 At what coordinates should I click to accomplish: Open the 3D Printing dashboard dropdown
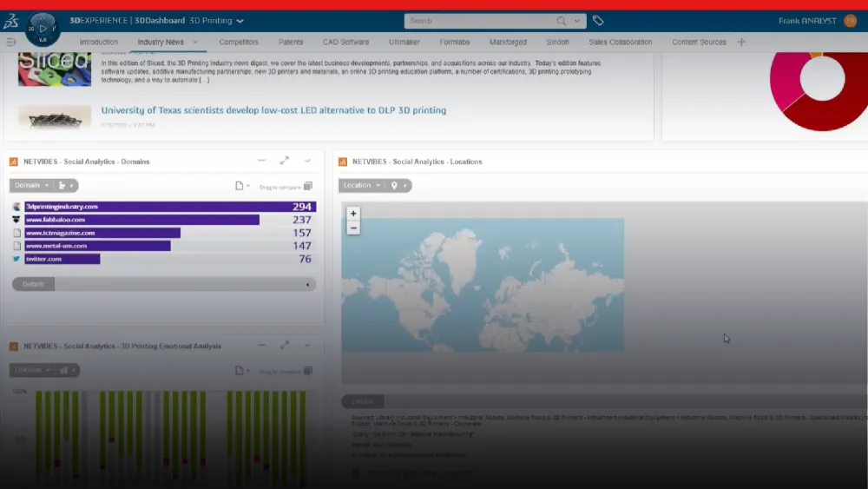click(x=240, y=21)
